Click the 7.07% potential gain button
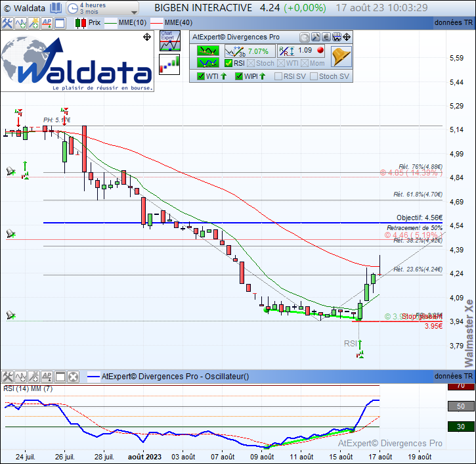476x464 pixels. 250,51
